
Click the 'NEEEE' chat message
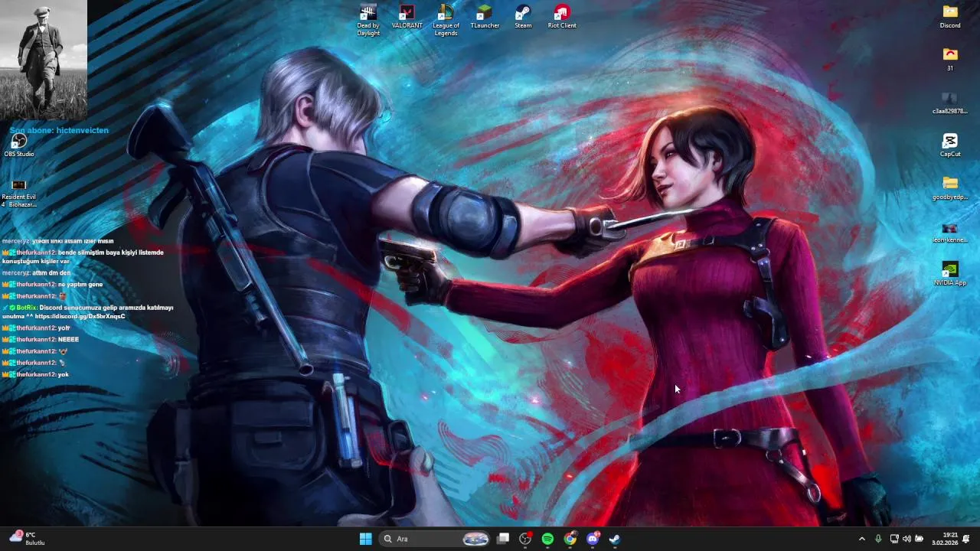click(68, 339)
